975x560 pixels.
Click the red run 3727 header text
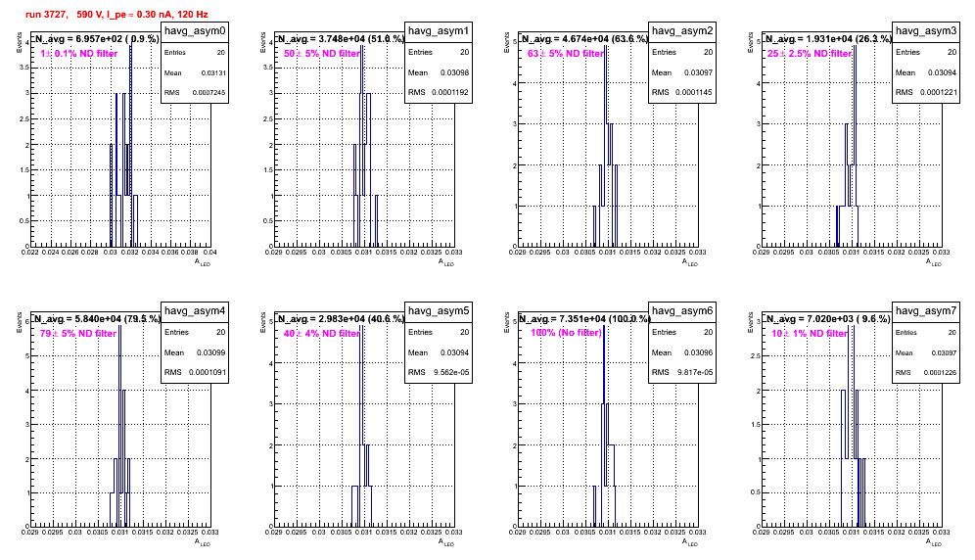116,14
